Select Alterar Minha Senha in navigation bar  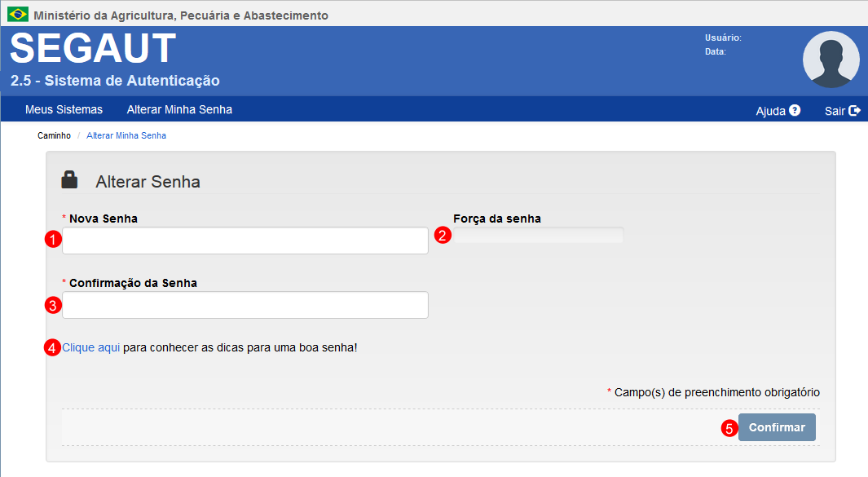click(x=179, y=109)
